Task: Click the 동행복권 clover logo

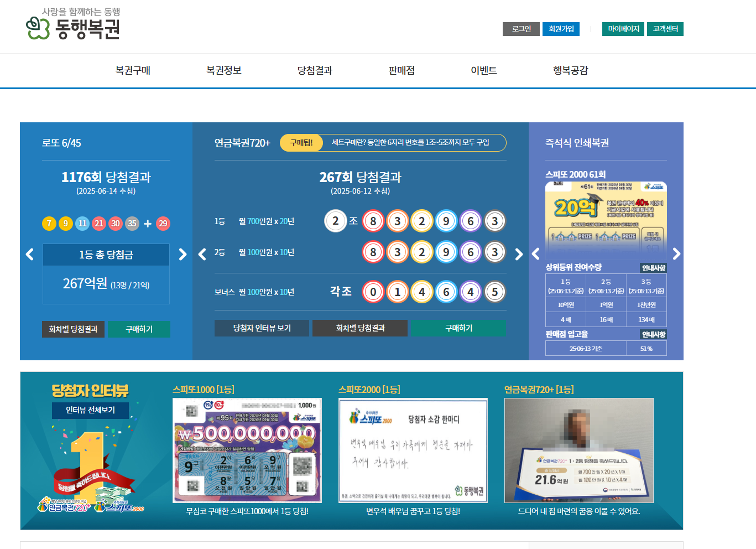Action: (x=73, y=24)
